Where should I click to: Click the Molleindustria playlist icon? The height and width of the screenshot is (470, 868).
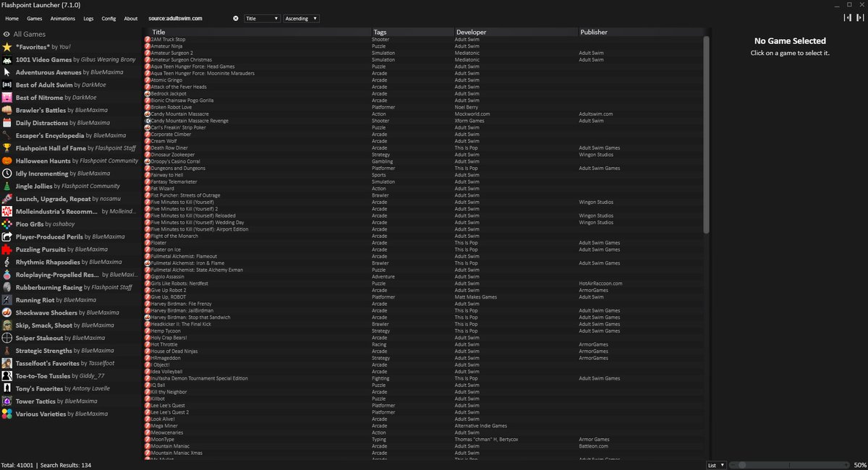coord(7,211)
